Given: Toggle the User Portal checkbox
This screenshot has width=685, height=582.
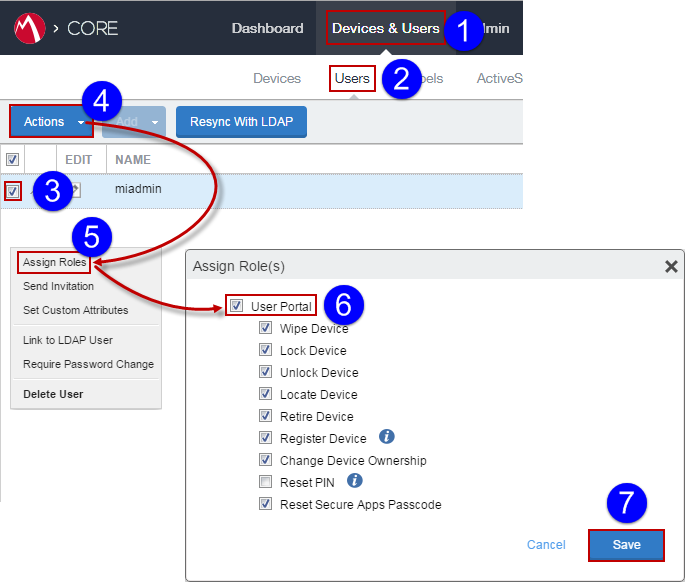Looking at the screenshot, I should pos(237,305).
